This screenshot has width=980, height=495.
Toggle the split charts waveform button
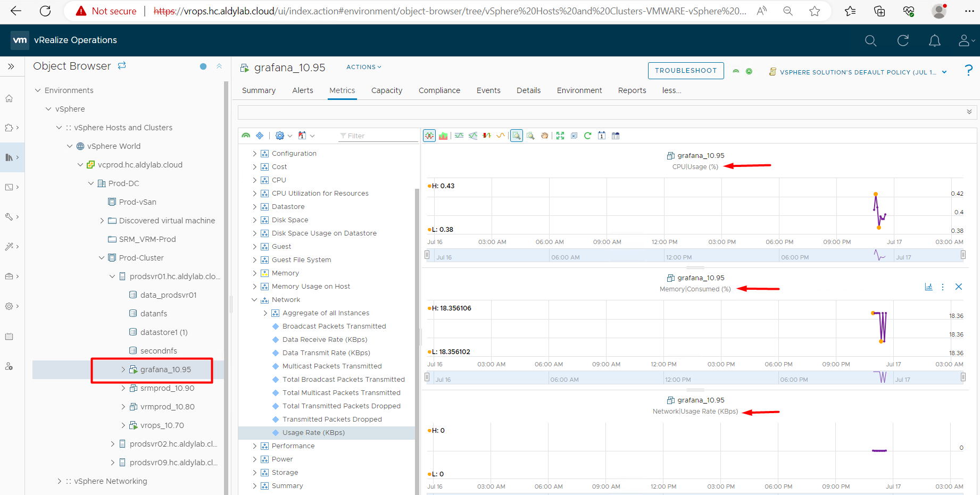pos(429,136)
